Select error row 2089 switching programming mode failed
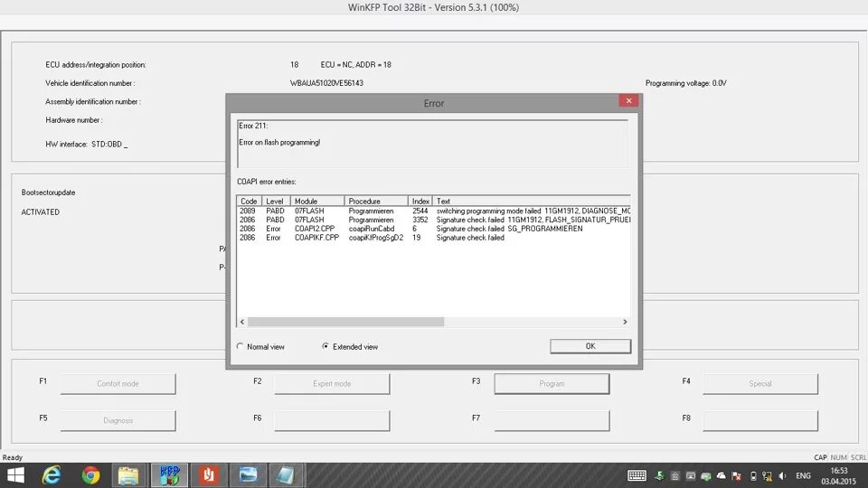 434,211
